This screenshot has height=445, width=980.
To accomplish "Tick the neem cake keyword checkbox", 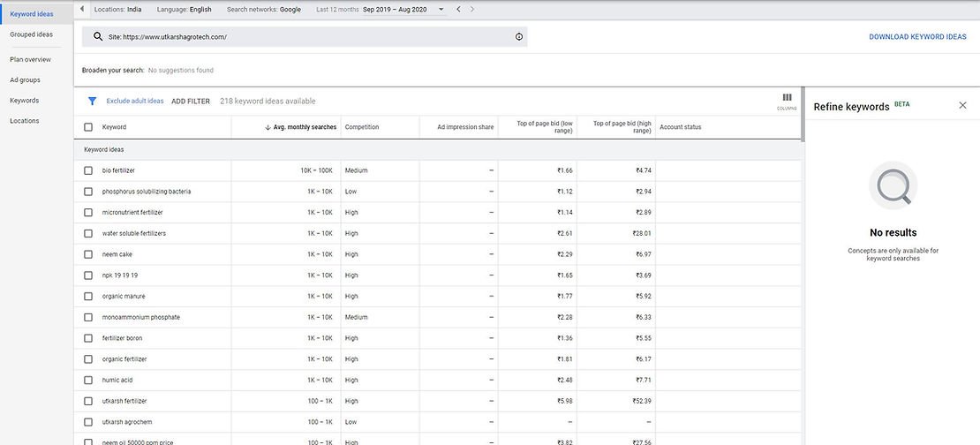I will pos(88,254).
